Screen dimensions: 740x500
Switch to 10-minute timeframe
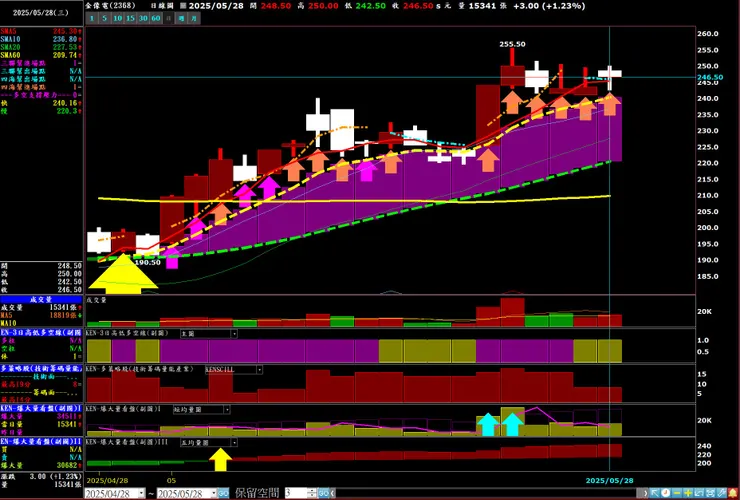tap(118, 18)
